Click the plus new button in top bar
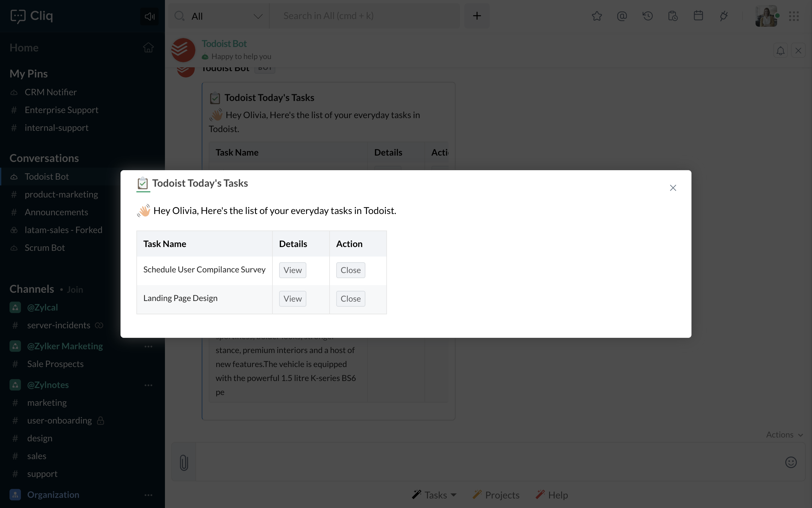This screenshot has width=812, height=508. point(477,16)
